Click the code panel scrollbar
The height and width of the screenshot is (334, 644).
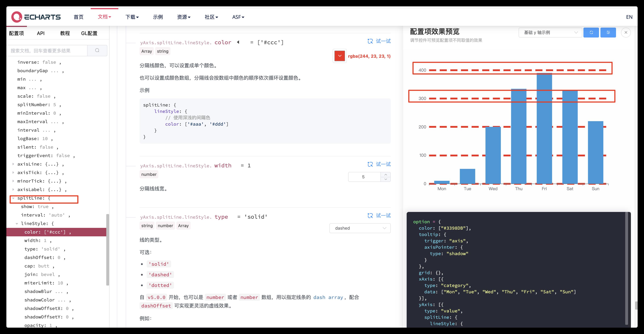click(x=626, y=268)
